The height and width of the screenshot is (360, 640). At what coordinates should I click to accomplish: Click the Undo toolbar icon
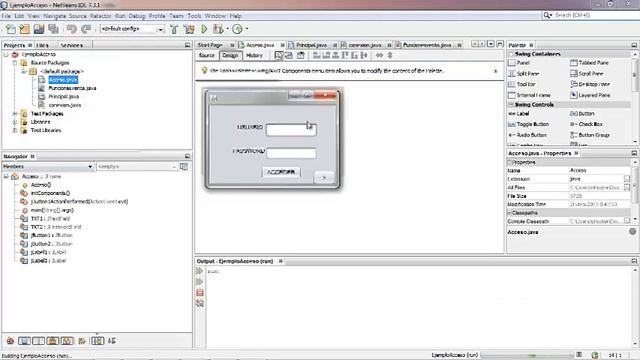coord(71,29)
